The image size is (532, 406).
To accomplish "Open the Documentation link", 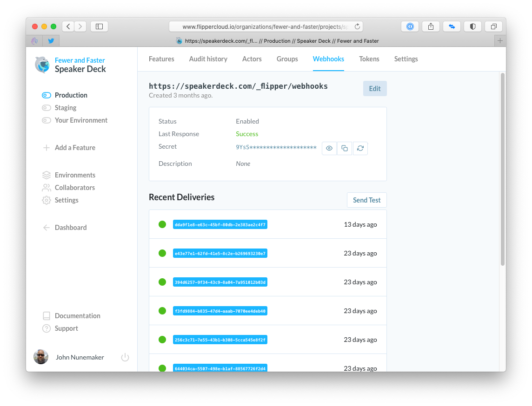I will coord(77,316).
